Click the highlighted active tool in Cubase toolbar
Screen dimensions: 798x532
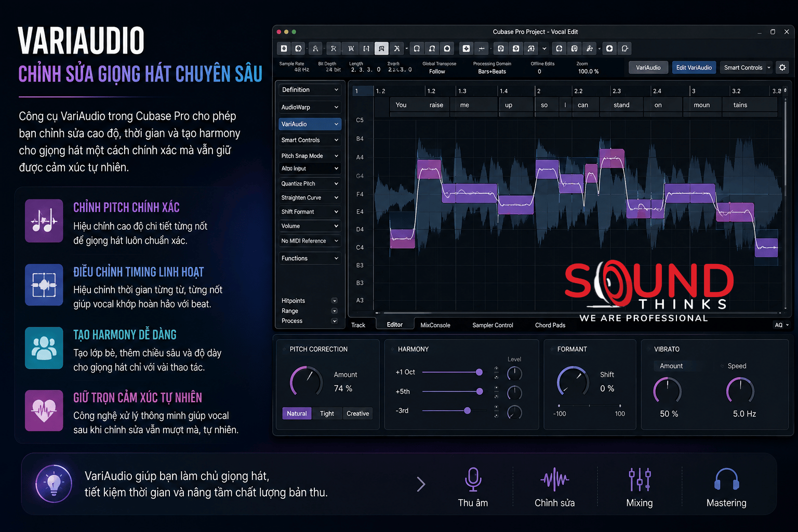tap(381, 48)
